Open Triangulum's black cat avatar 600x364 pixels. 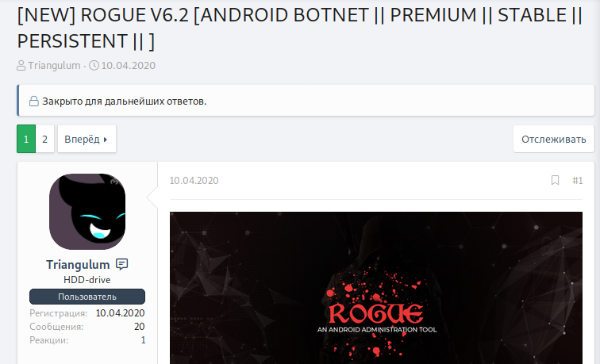point(87,212)
